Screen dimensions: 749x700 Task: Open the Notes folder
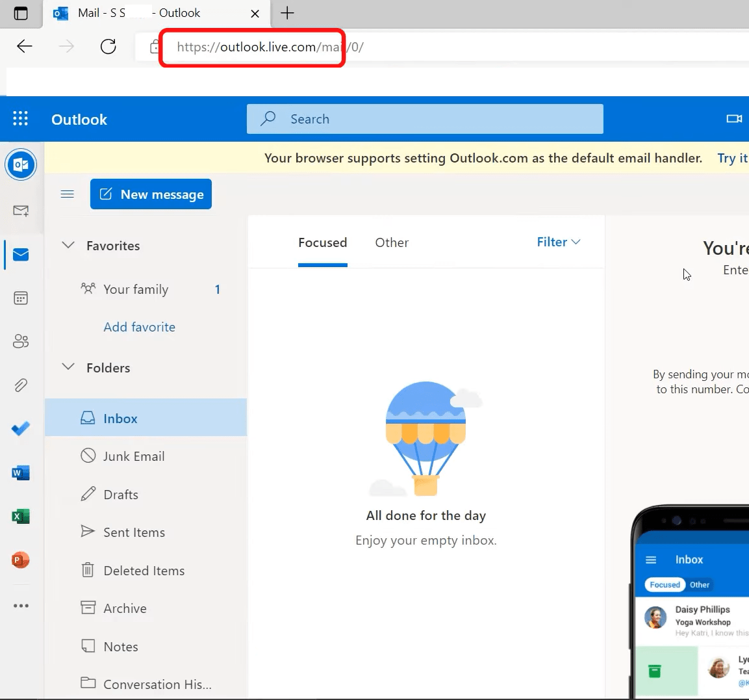tap(146, 646)
